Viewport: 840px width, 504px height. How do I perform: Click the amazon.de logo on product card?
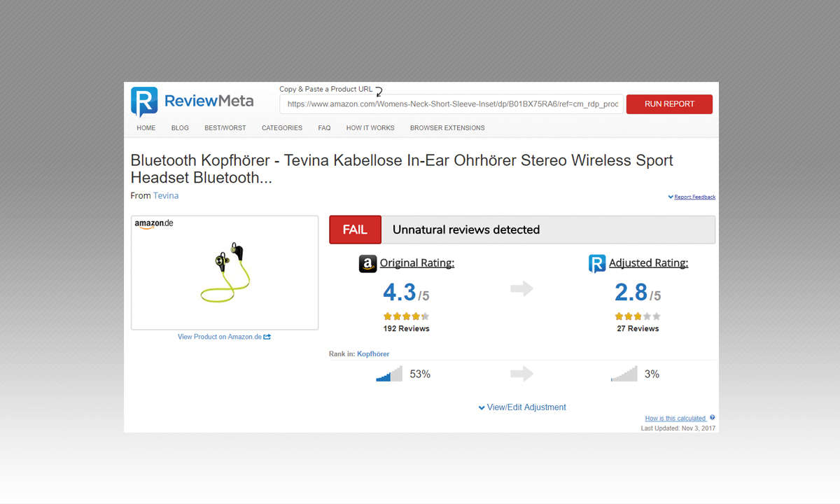pyautogui.click(x=154, y=224)
